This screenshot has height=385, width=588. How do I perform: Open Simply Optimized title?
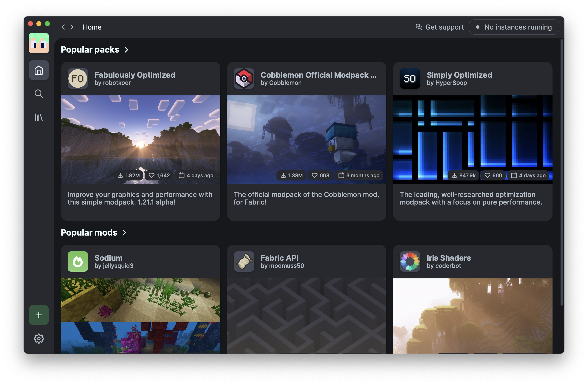click(459, 75)
